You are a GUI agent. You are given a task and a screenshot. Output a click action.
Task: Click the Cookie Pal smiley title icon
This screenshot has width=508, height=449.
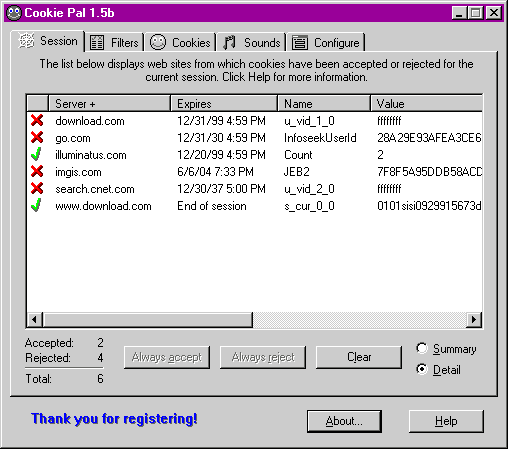tap(14, 13)
